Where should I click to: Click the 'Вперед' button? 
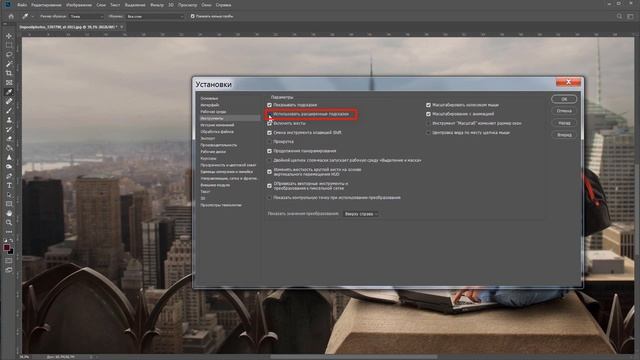[x=564, y=135]
